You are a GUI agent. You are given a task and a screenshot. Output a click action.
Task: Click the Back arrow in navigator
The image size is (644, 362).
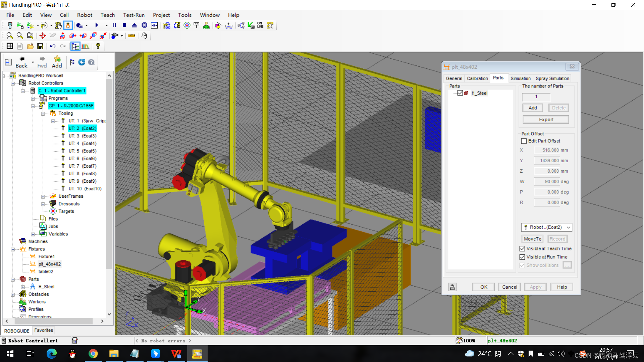(22, 62)
